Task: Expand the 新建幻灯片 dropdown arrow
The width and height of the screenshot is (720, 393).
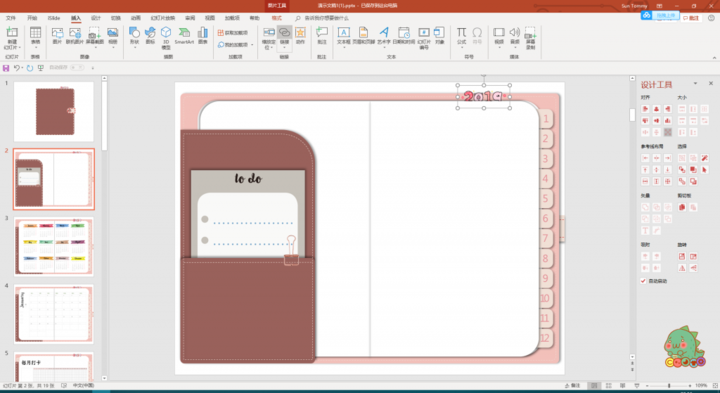Action: pos(19,47)
